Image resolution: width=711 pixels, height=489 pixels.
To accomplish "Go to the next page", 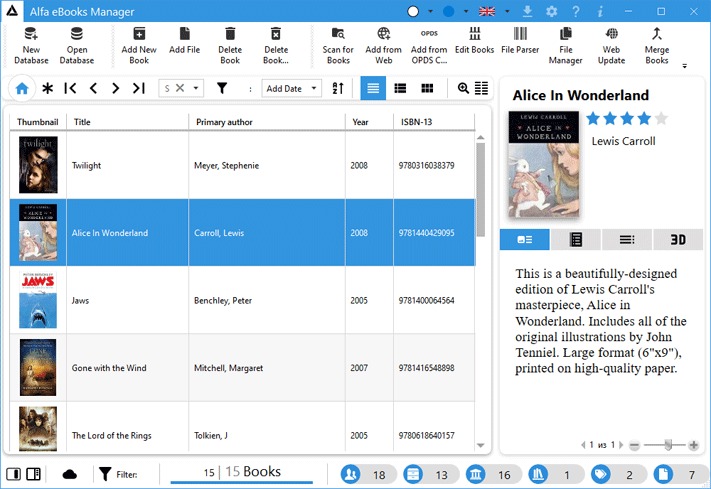I will click(x=116, y=88).
